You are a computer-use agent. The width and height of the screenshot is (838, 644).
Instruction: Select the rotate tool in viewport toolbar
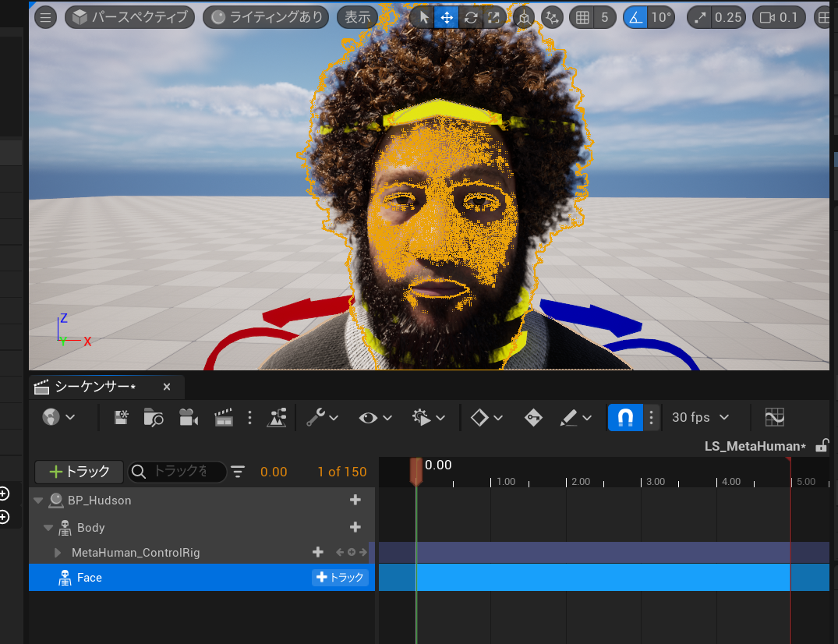coord(470,17)
